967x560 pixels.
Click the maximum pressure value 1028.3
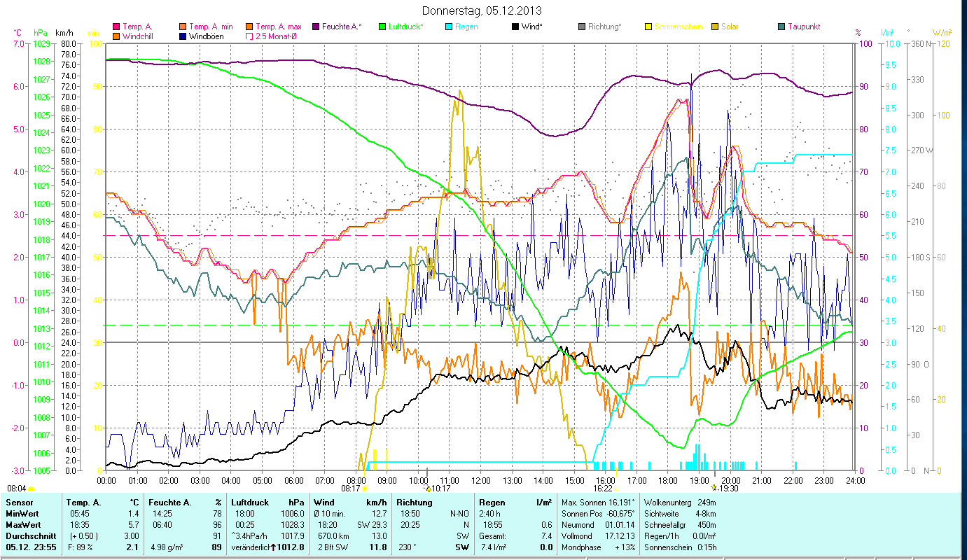[x=293, y=524]
